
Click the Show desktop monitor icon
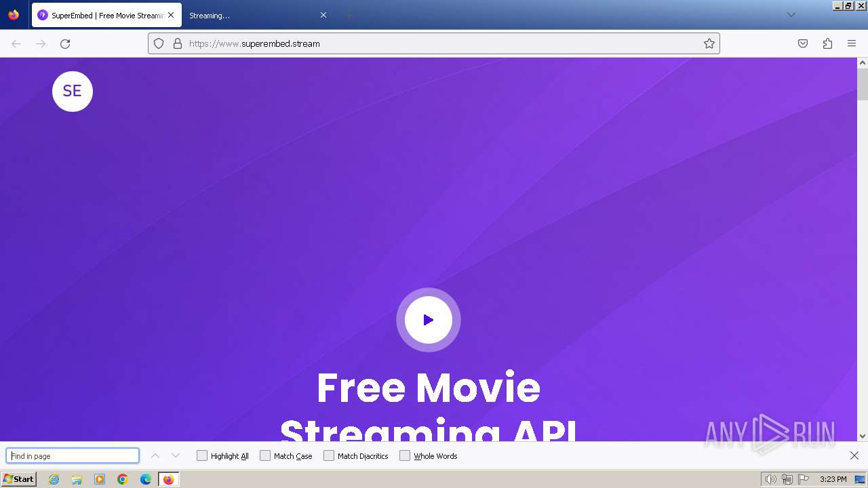(860, 479)
